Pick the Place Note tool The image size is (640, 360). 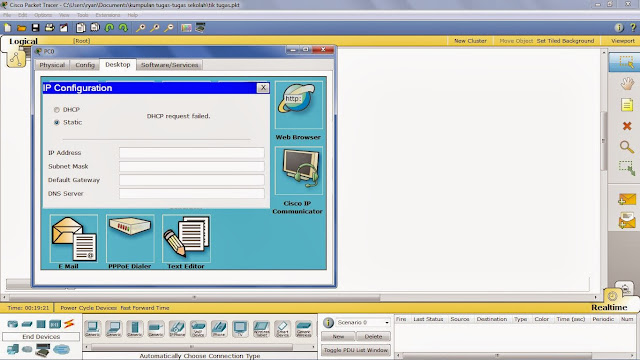[627, 105]
